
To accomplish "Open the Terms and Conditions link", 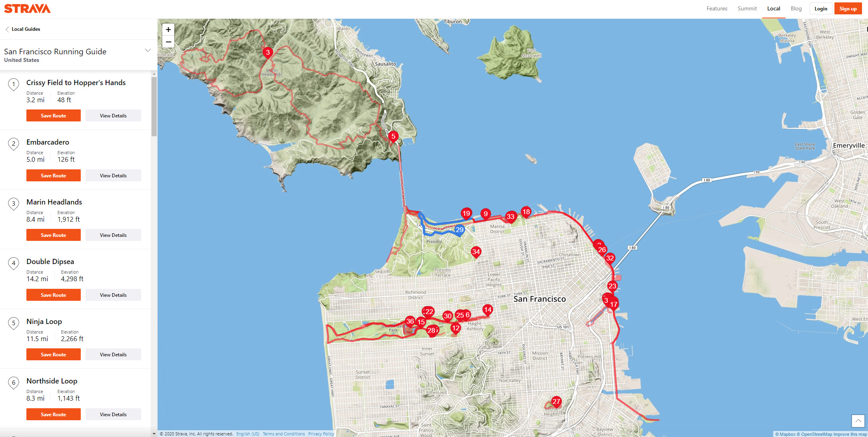I will (x=283, y=434).
